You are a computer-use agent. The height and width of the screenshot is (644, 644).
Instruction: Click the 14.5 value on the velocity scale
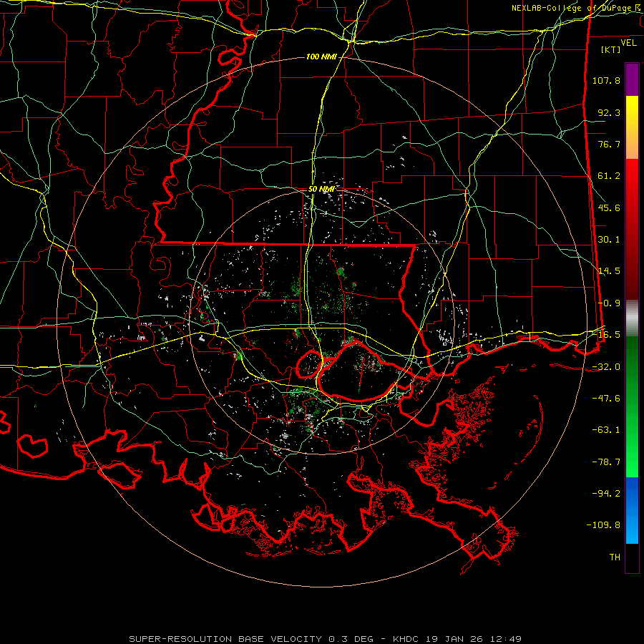(x=609, y=271)
